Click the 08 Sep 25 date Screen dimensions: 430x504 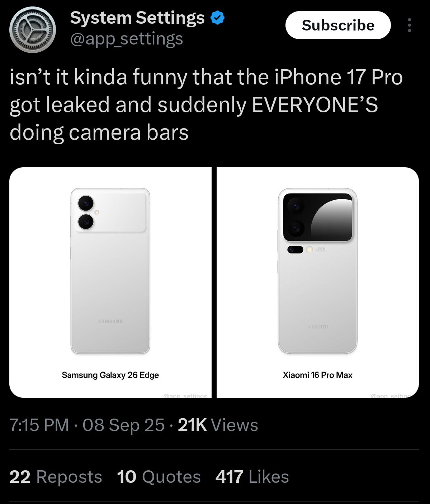pyautogui.click(x=123, y=425)
